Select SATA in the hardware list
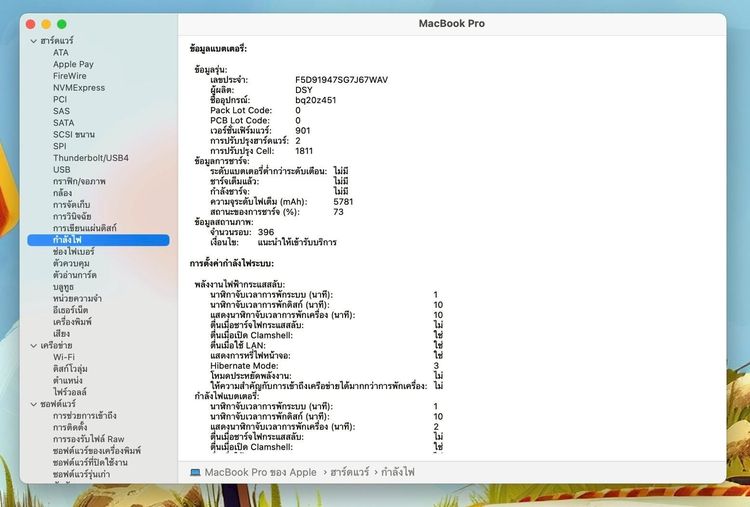Viewport: 750px width, 507px height. [x=64, y=123]
